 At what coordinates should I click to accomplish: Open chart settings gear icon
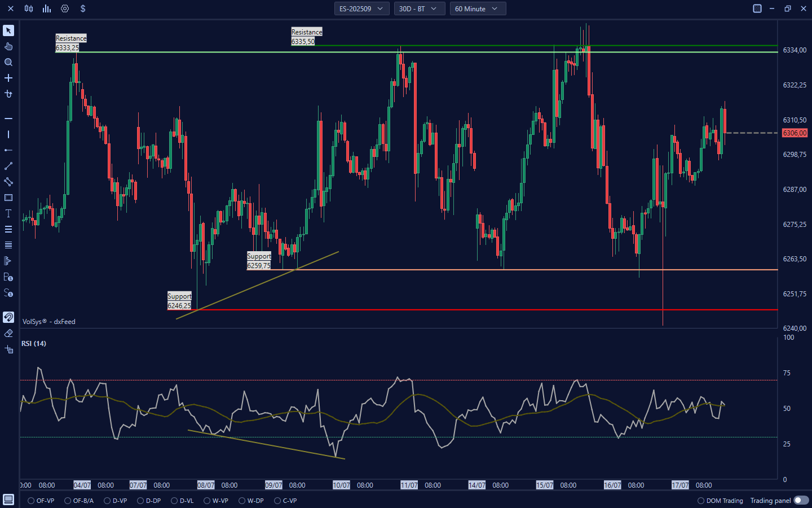(65, 8)
